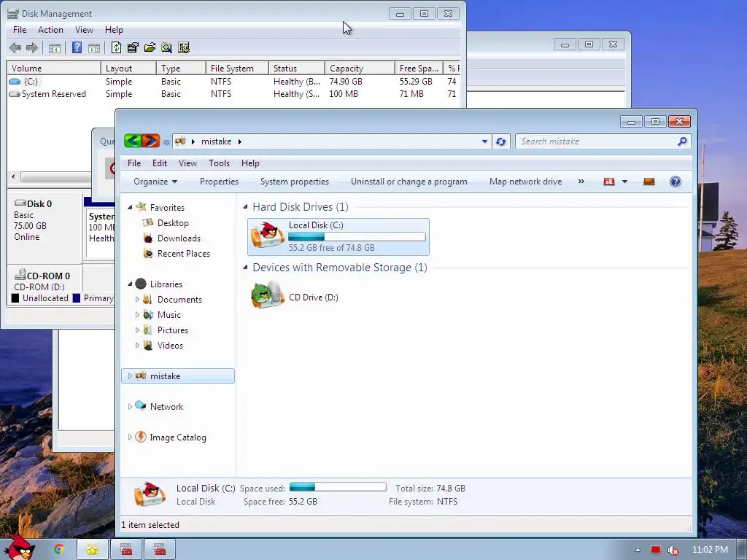Click the Angry Bird Start button
The height and width of the screenshot is (560, 747).
(x=19, y=548)
